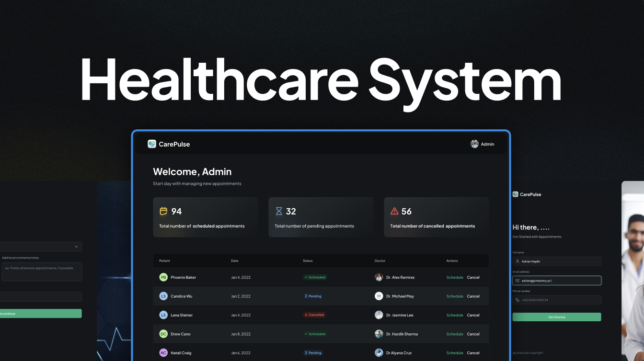644x361 pixels.
Task: Click Drew Cano's DC avatar
Action: pyautogui.click(x=163, y=334)
